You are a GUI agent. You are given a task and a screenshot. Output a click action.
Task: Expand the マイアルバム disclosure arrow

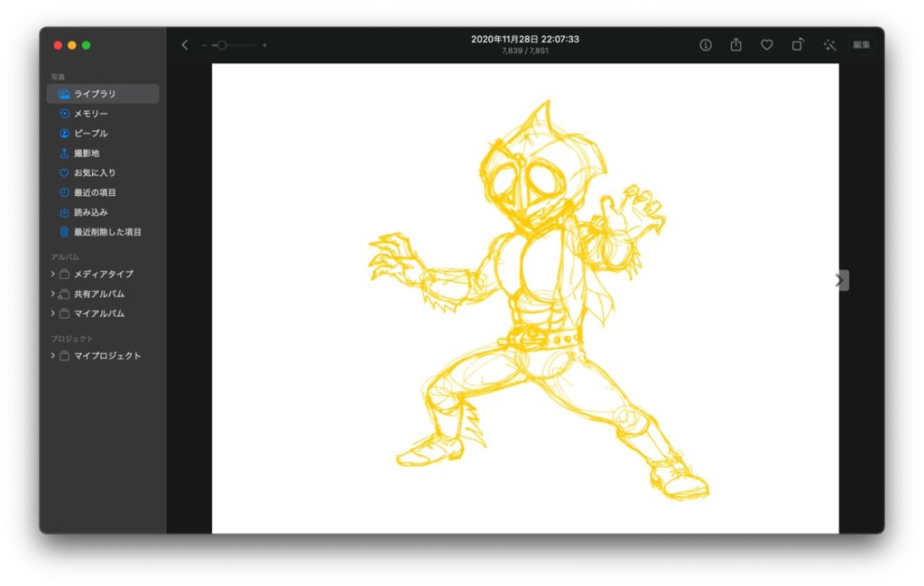52,313
